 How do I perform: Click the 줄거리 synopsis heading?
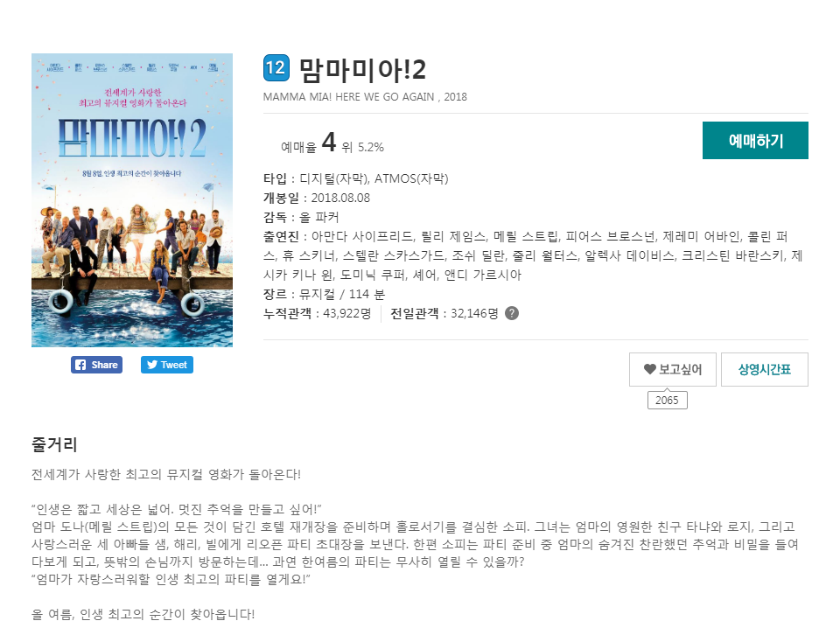coord(54,443)
